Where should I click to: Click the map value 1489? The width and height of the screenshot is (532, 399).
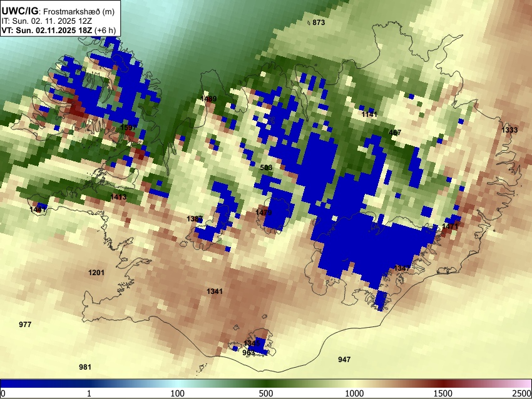[208, 99]
